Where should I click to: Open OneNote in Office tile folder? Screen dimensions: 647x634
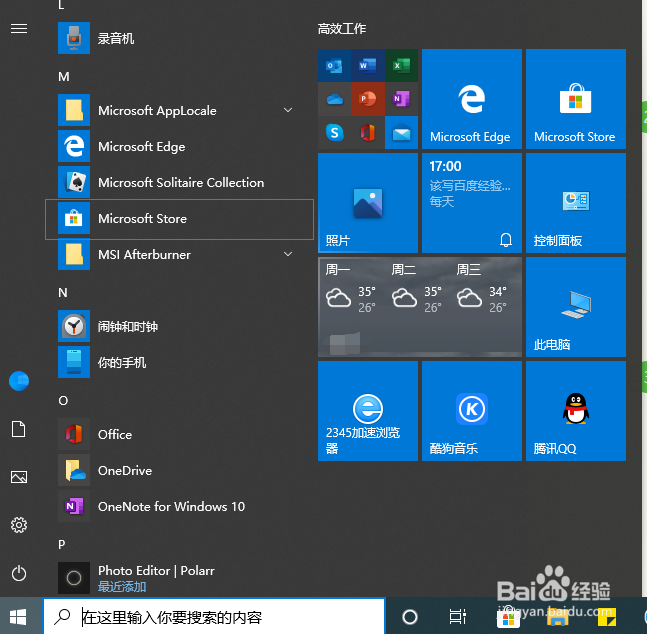point(401,99)
